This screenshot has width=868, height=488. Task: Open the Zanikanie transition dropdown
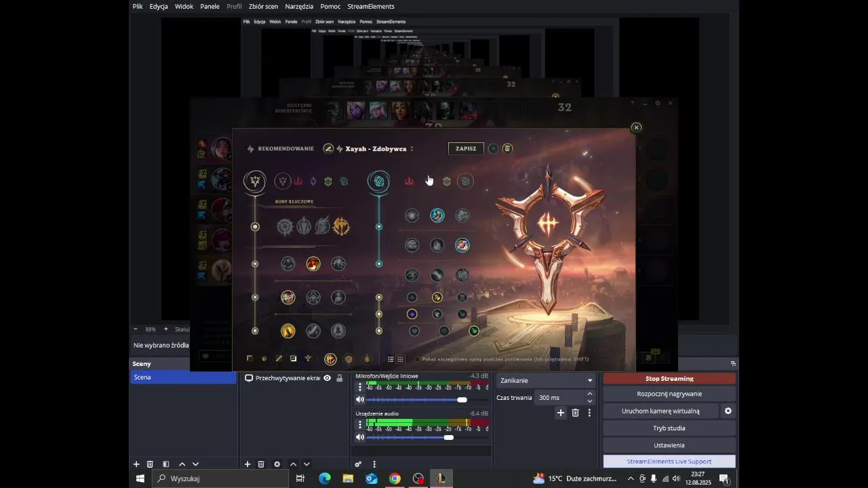[546, 380]
